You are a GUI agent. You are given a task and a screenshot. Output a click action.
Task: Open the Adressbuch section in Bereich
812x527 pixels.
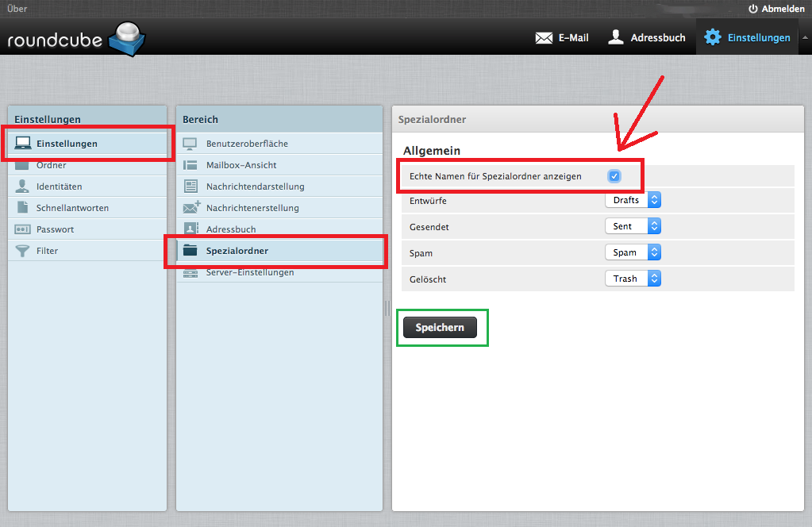coord(279,229)
